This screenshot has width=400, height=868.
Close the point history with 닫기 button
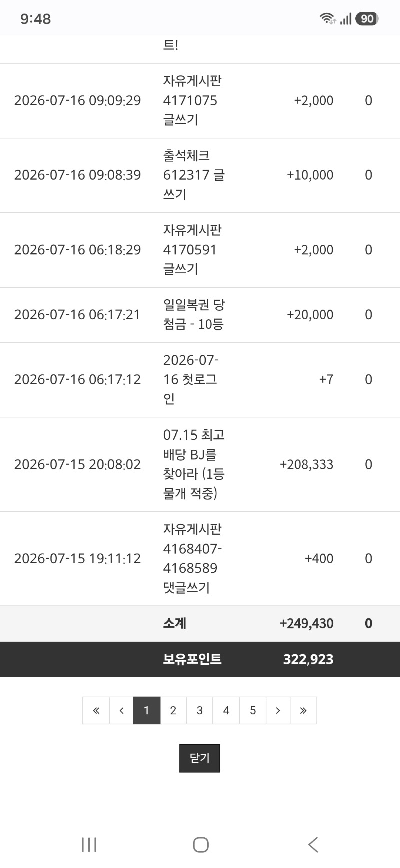[x=200, y=758]
